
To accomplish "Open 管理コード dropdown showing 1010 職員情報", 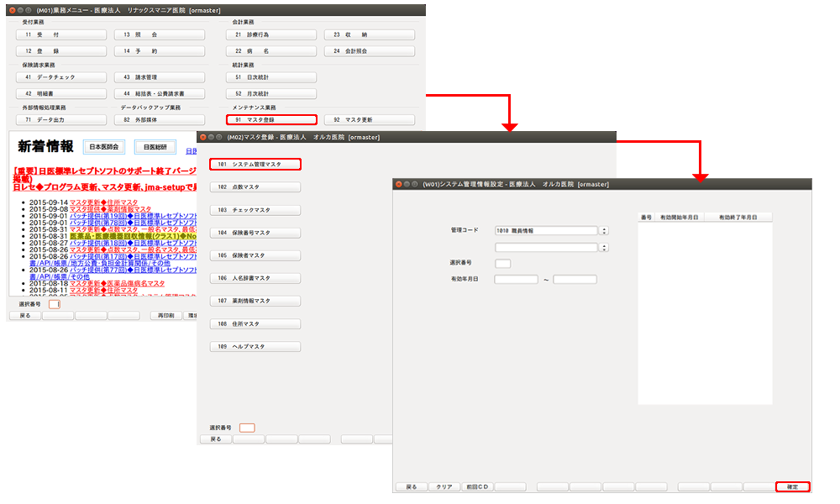I will click(x=604, y=231).
